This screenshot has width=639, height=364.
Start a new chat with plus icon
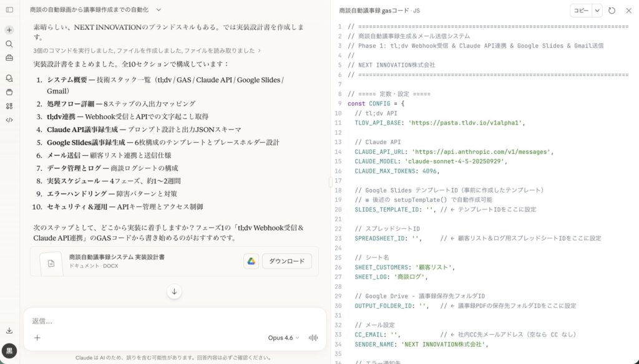coord(9,30)
